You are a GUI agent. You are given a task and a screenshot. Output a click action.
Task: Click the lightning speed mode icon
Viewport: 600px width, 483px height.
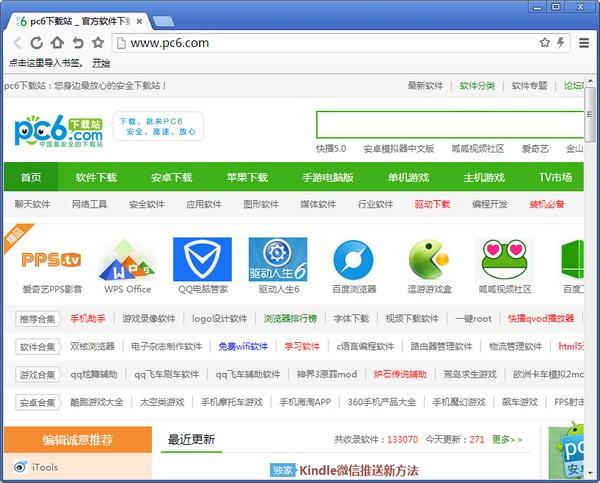tap(561, 42)
